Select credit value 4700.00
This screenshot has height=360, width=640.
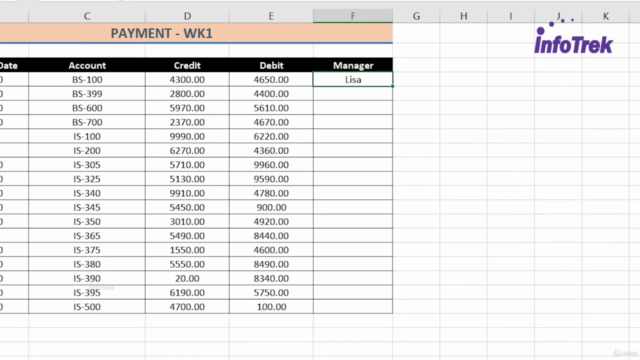coord(187,307)
